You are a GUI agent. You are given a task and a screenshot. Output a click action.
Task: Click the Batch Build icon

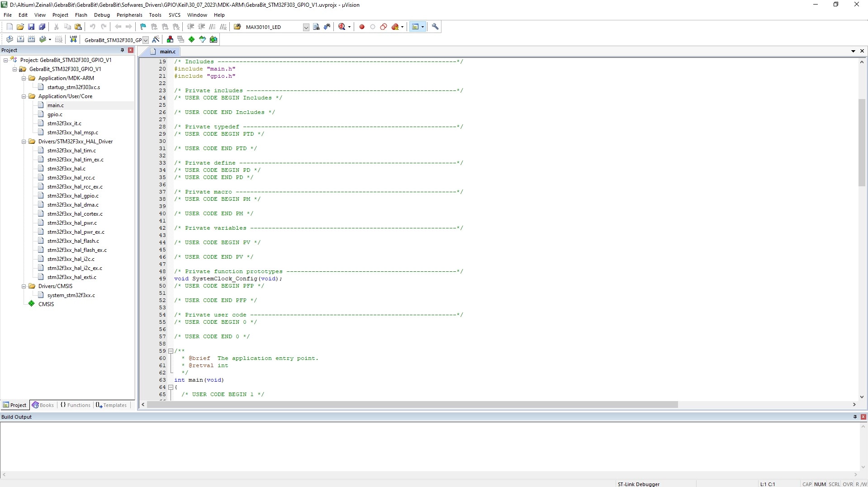coord(43,39)
